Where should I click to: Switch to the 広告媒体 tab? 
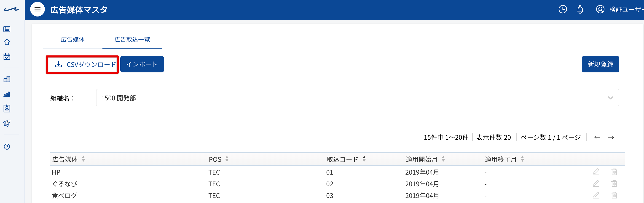(x=73, y=40)
